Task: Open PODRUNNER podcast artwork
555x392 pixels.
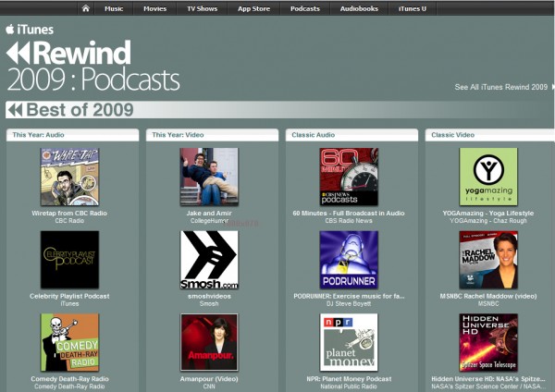Action: (x=349, y=260)
